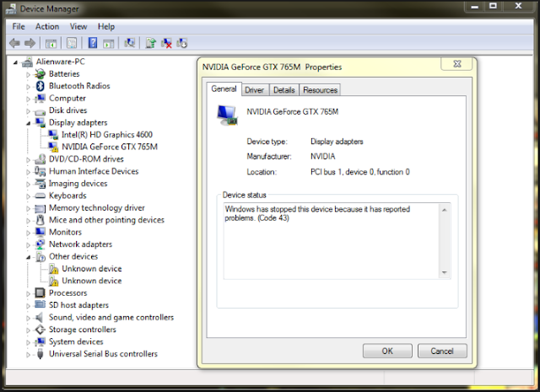Click the DVD/CD-ROM drives icon
Viewport: 540px width, 392px height.
click(x=40, y=159)
